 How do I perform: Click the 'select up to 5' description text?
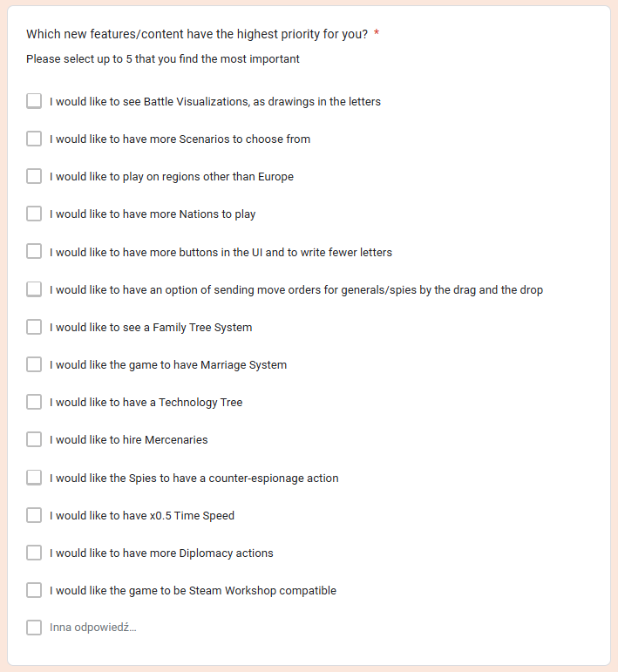pos(163,59)
